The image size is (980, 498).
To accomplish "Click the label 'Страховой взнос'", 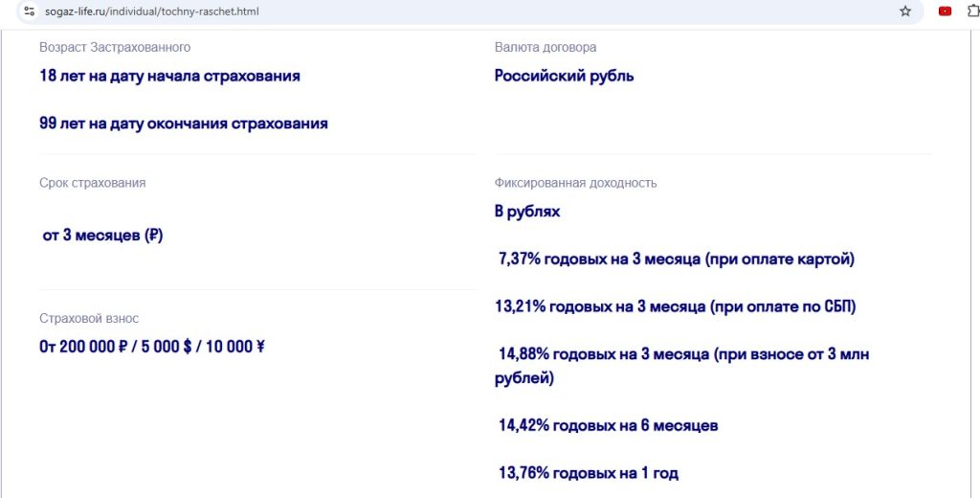I will click(89, 319).
